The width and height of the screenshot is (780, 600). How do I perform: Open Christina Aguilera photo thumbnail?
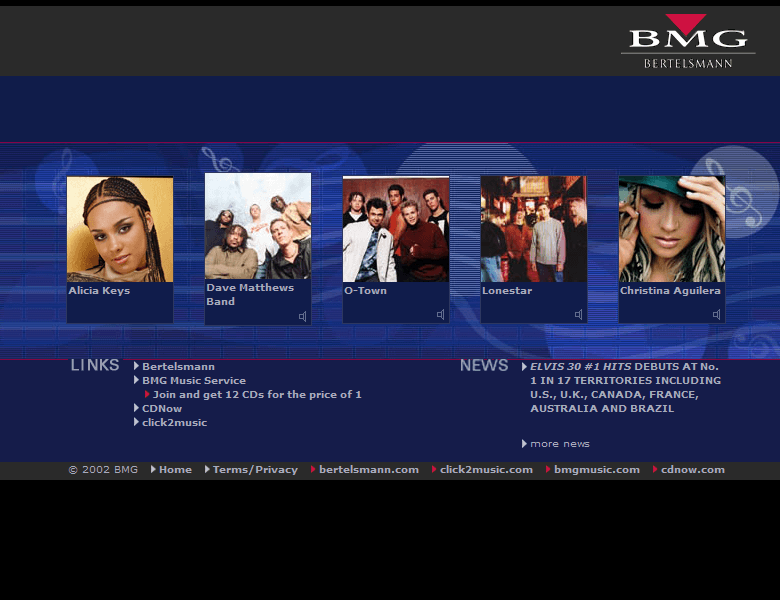(672, 229)
